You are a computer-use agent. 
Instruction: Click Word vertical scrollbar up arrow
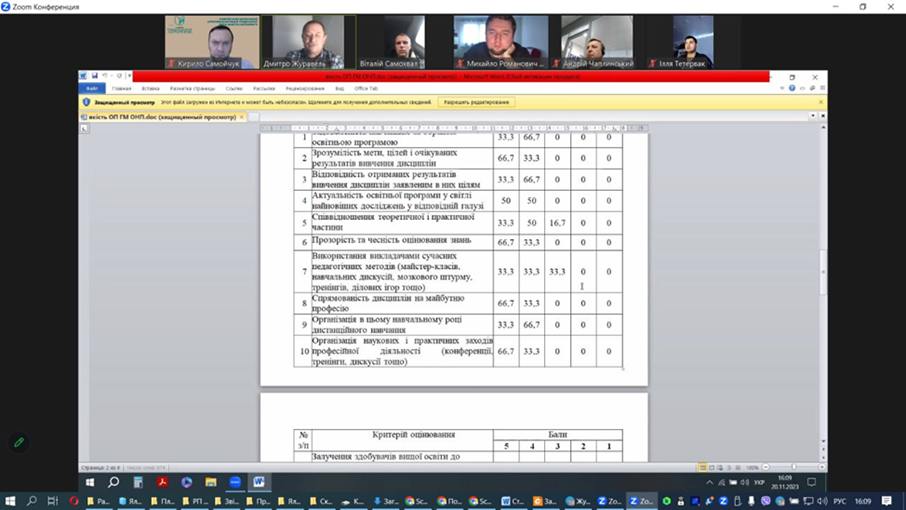(x=823, y=128)
